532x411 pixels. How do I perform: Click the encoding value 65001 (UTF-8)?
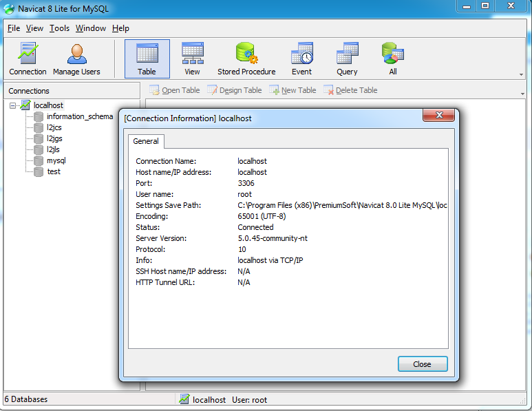(262, 216)
